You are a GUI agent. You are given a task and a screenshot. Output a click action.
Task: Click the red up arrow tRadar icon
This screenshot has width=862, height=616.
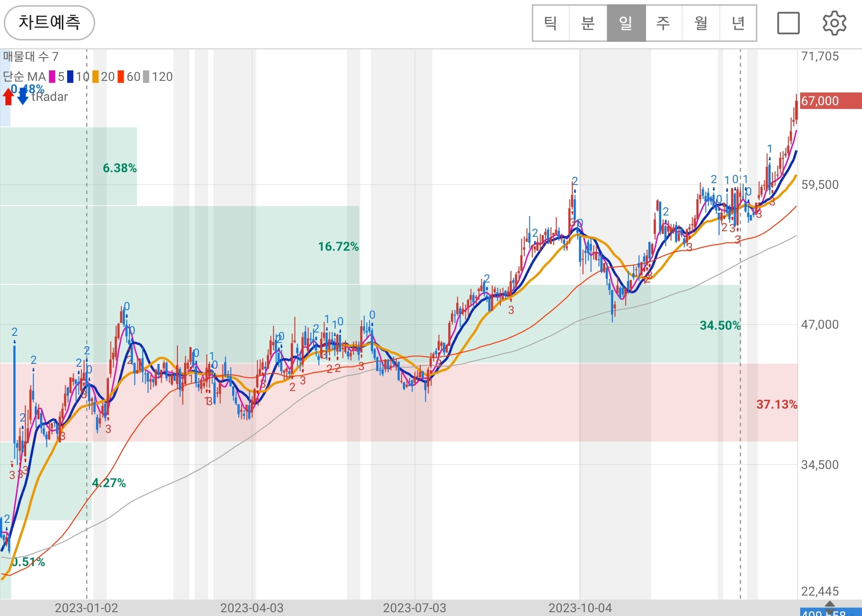coord(8,97)
